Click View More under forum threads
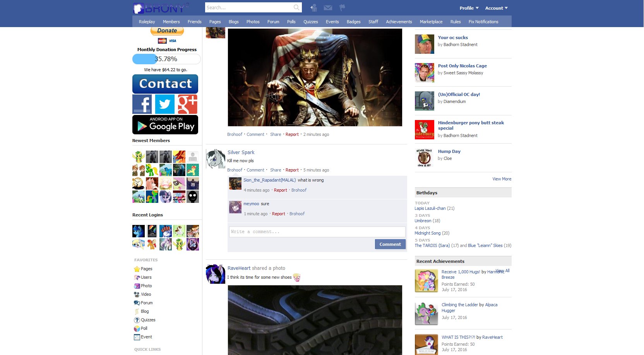The width and height of the screenshot is (644, 355). pyautogui.click(x=502, y=179)
